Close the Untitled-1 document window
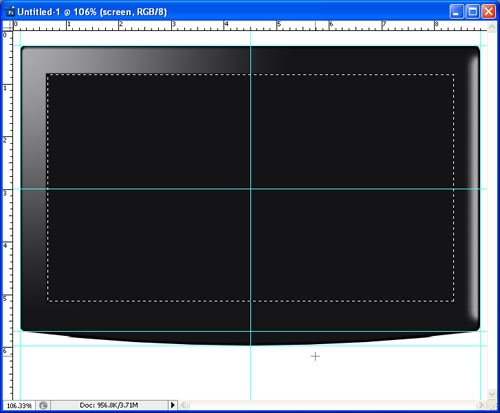The image size is (500, 413). [489, 12]
